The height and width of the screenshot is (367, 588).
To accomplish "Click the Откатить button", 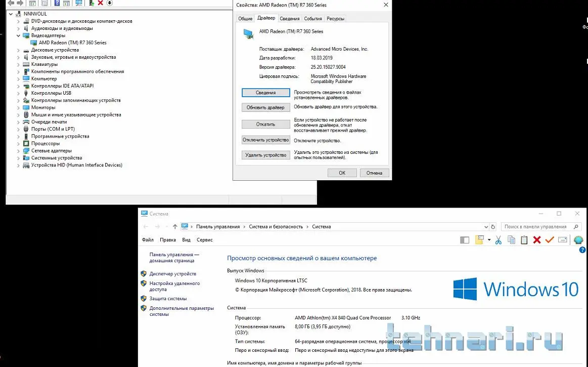I will [266, 124].
